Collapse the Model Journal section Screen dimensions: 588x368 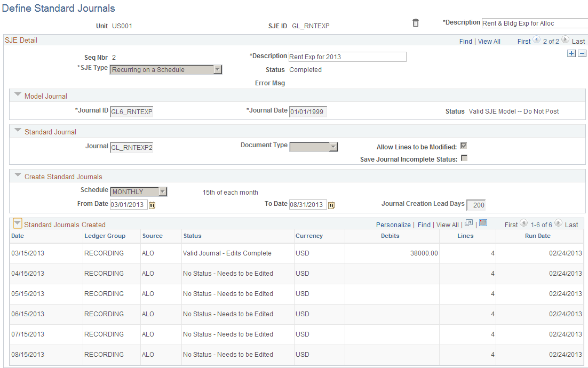(x=18, y=95)
